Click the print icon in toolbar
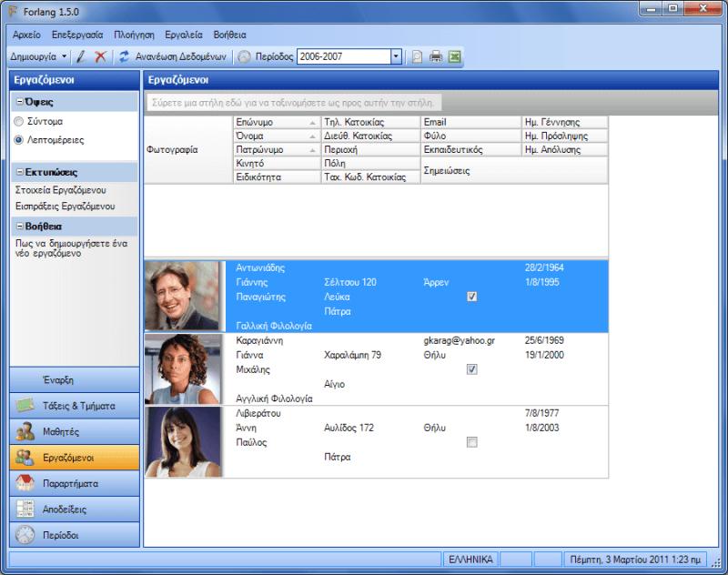The image size is (728, 575). coord(436,56)
